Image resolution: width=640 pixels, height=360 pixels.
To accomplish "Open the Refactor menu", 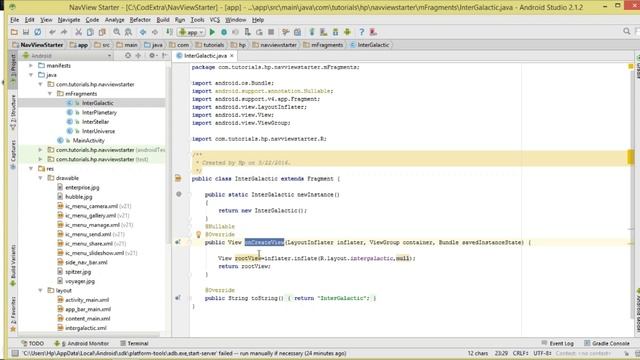I will (140, 20).
